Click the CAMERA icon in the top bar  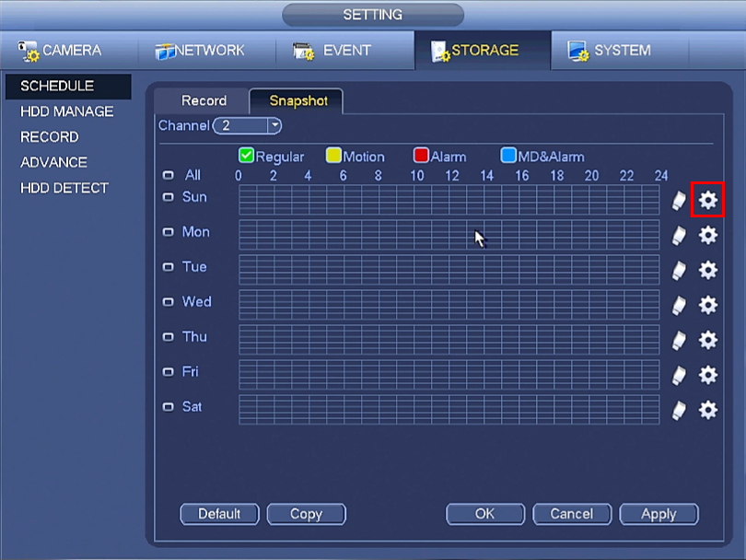tap(28, 51)
